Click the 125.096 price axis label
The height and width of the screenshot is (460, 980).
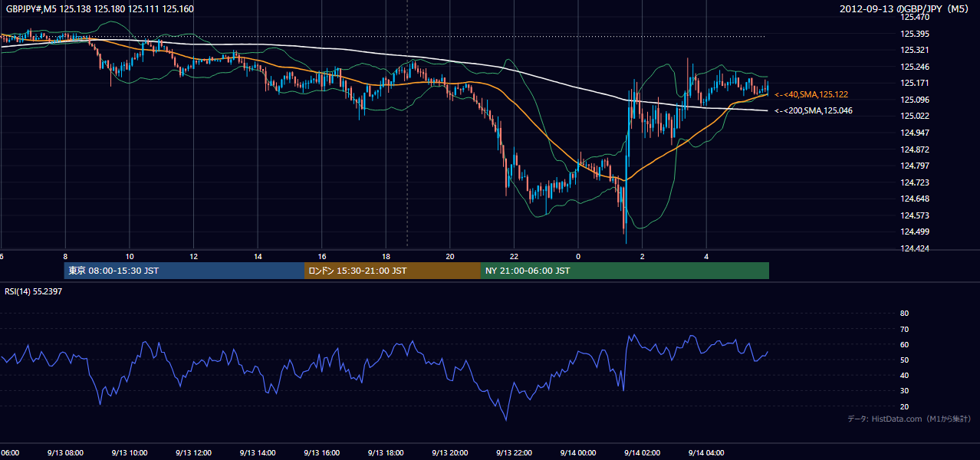coord(916,100)
